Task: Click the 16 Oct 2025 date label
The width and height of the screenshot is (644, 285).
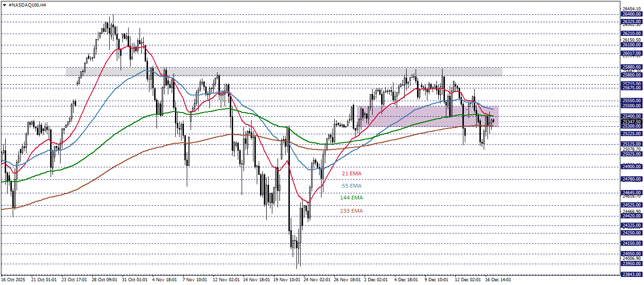Action: (13, 279)
